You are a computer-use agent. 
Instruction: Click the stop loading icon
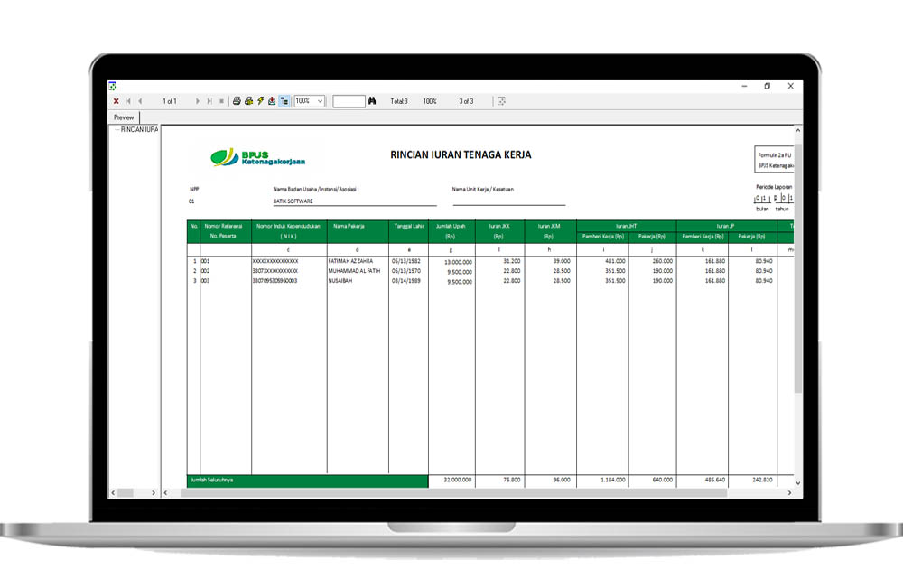pyautogui.click(x=221, y=101)
